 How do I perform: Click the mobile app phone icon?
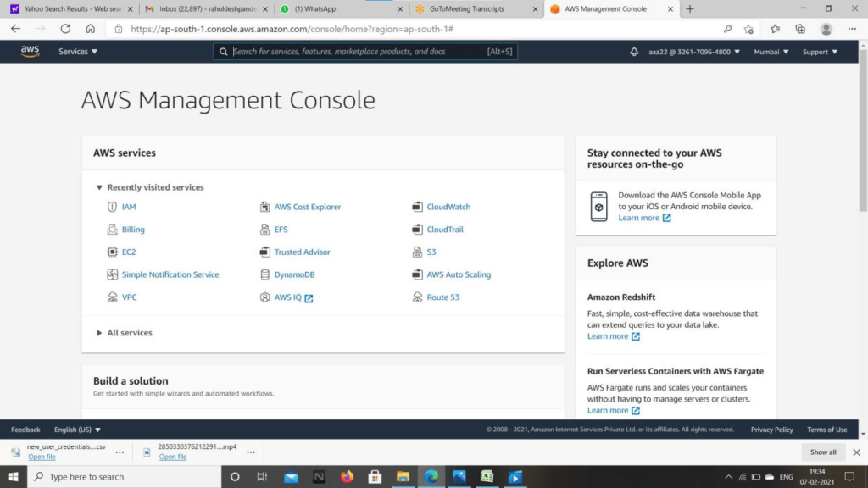[598, 207]
